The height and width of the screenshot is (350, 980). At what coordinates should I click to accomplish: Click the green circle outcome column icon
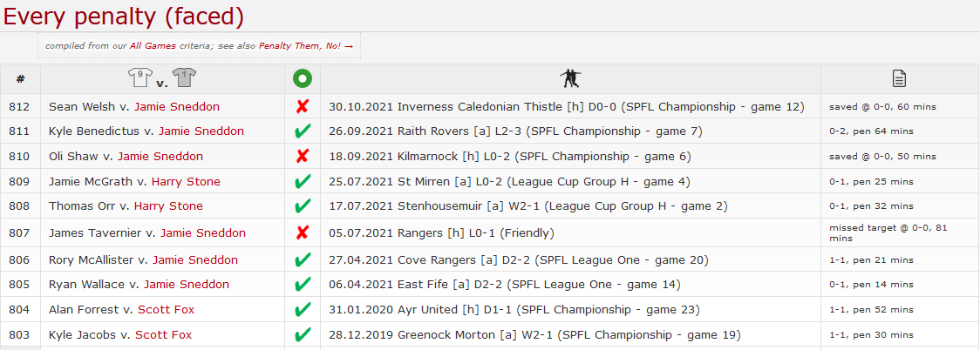click(x=303, y=78)
